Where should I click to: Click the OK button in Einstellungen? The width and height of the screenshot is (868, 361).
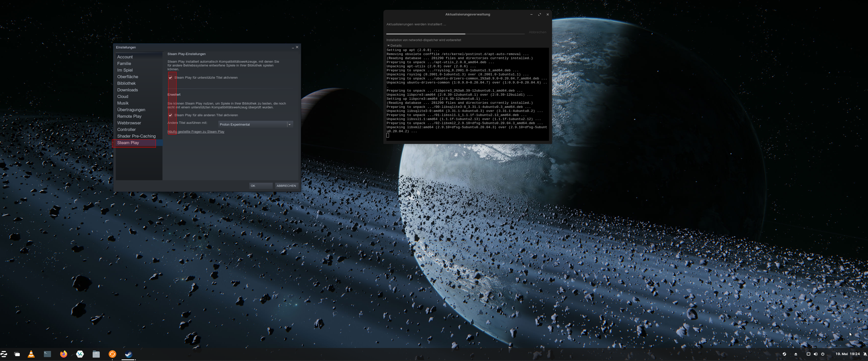coord(260,186)
